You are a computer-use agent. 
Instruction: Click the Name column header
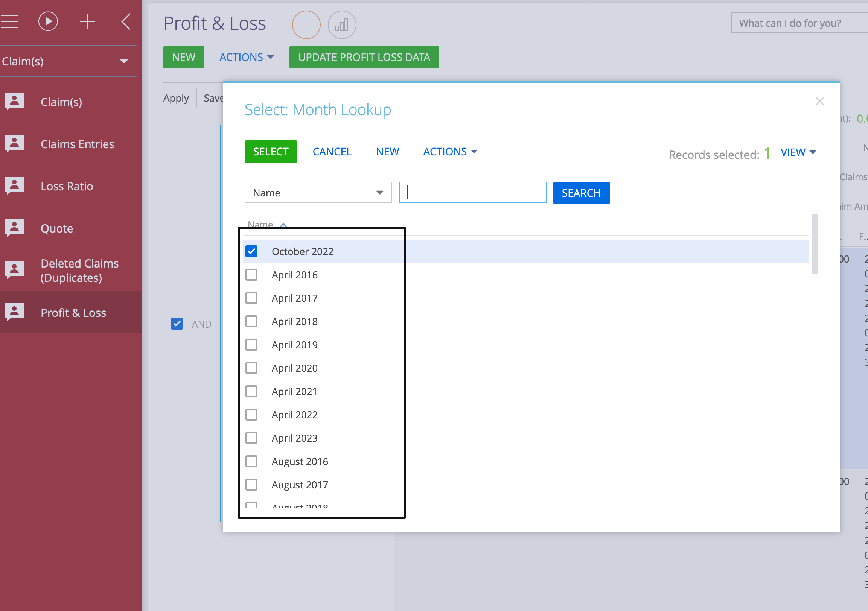(260, 225)
